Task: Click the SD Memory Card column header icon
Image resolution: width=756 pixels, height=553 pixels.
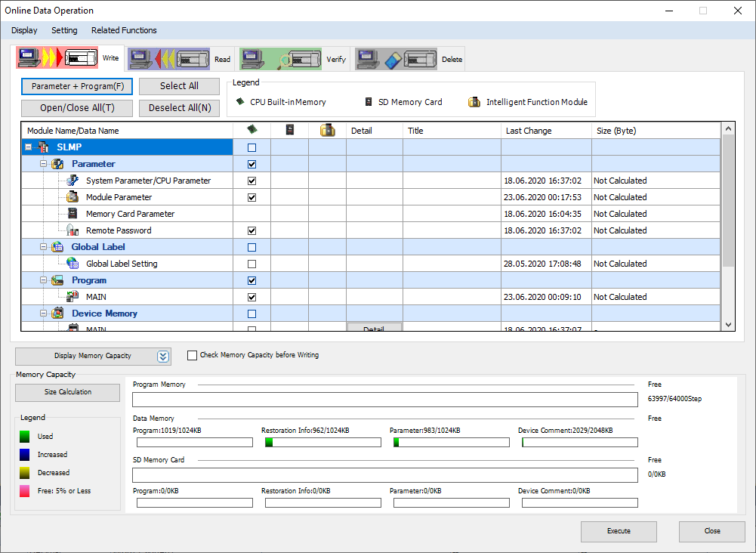Action: 290,129
